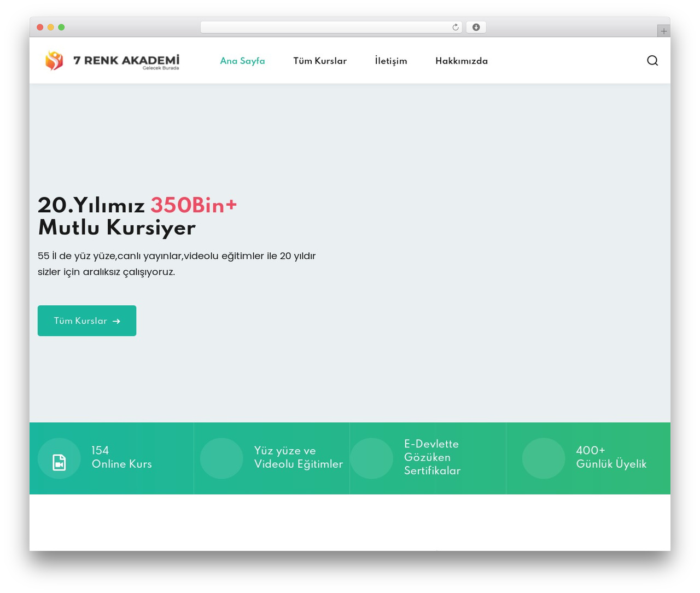The height and width of the screenshot is (593, 700).
Task: Click the yellow minimize window button
Action: (x=50, y=27)
